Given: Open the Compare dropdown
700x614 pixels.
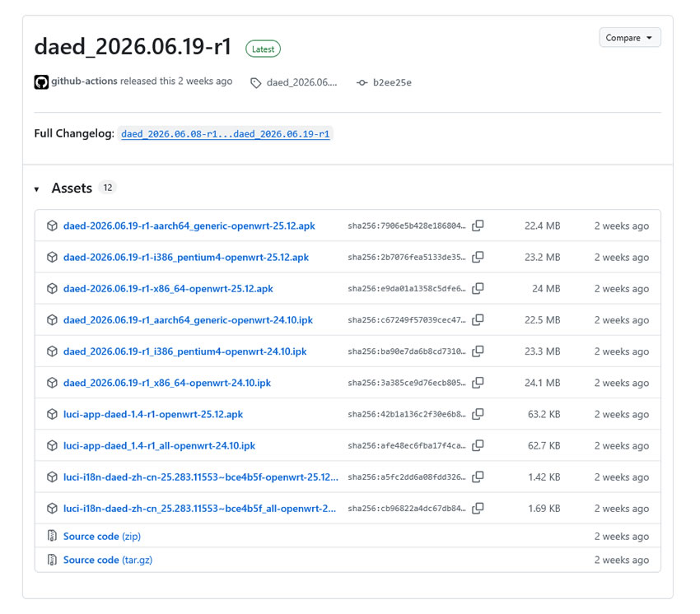Looking at the screenshot, I should click(629, 38).
